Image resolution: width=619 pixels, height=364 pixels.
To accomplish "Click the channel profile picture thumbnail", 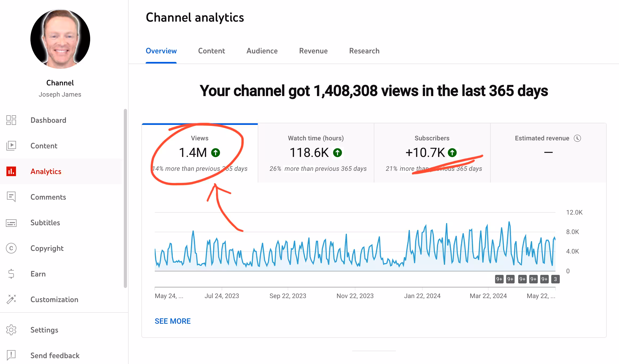I will pos(60,39).
